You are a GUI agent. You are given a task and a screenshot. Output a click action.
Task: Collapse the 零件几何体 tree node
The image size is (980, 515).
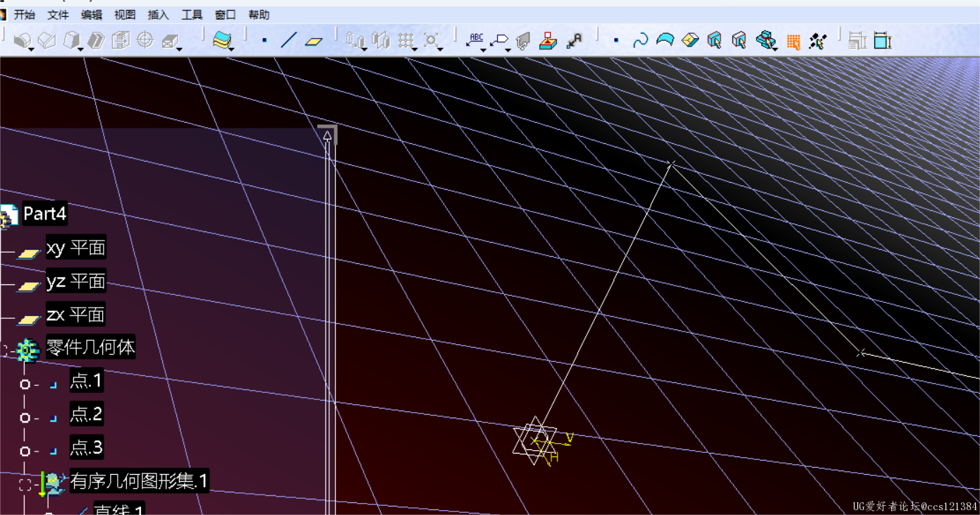pos(4,349)
